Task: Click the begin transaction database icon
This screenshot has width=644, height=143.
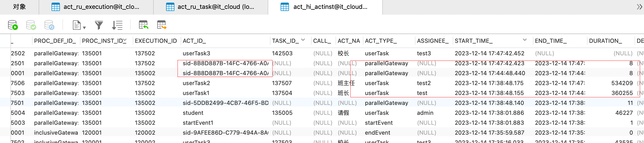Action: point(12,25)
